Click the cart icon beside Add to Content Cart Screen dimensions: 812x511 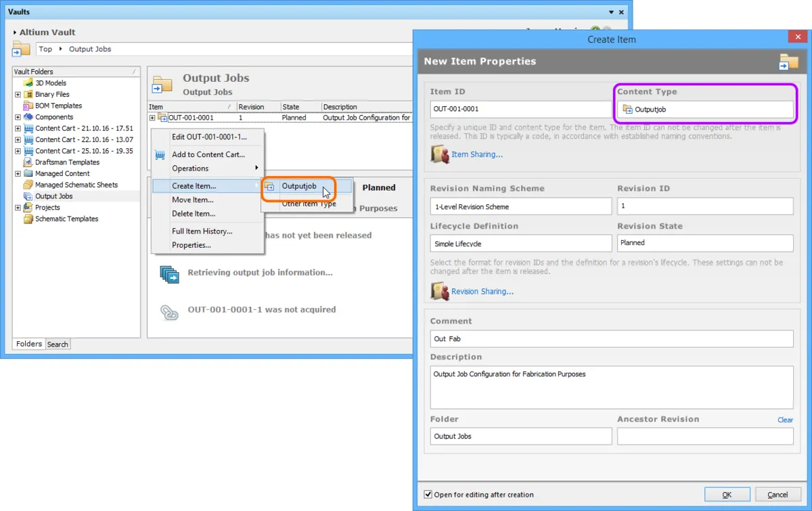click(x=160, y=154)
